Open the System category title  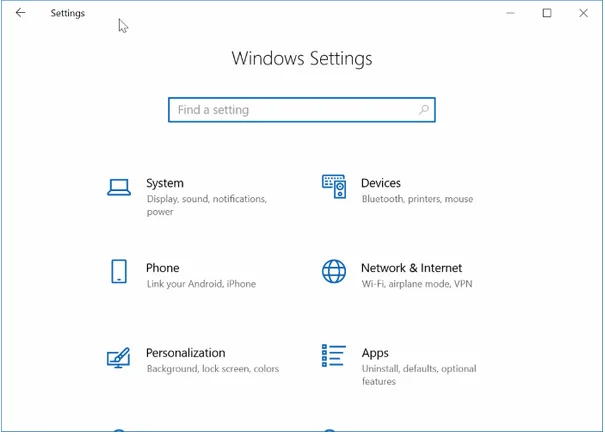165,183
